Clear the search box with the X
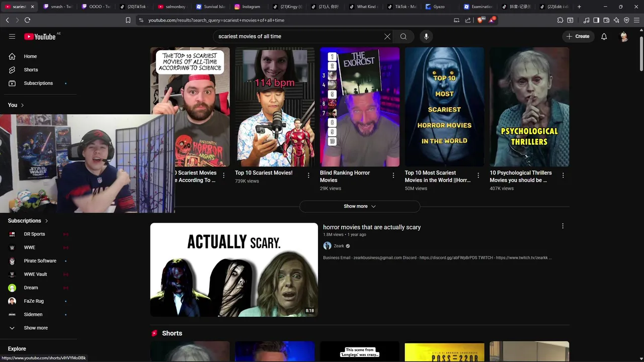Viewport: 644px width, 362px height. 387,36
